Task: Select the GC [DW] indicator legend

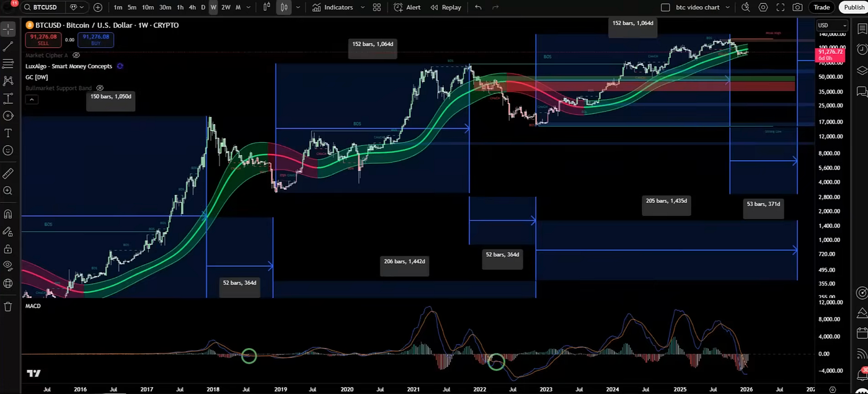Action: [x=37, y=77]
